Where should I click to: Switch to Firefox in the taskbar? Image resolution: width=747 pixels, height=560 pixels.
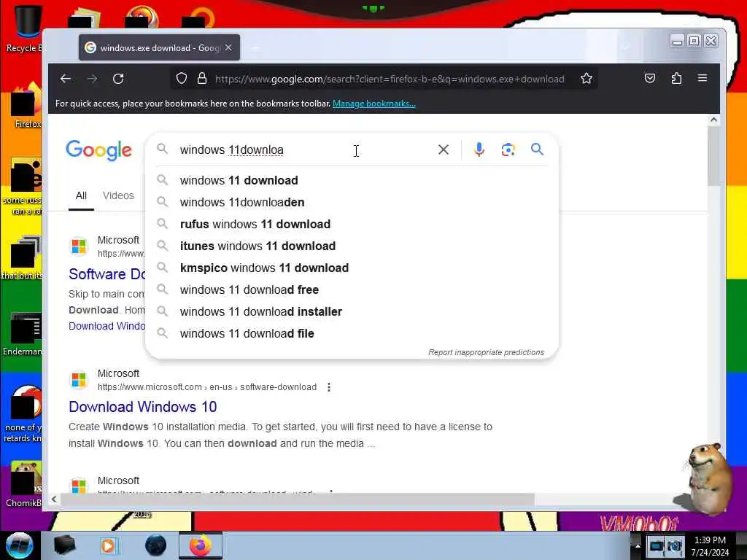(201, 545)
